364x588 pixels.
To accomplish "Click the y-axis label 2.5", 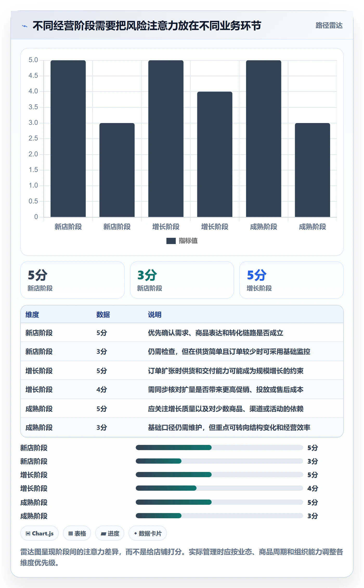I will (33, 138).
